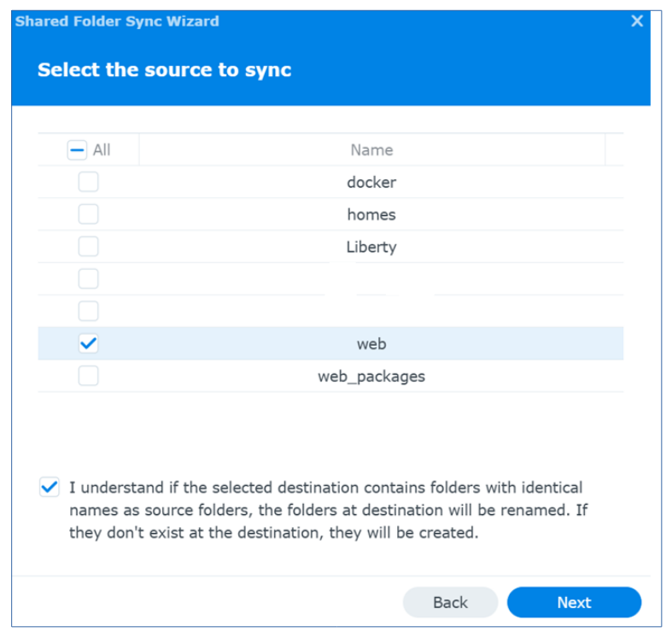
Task: Check the unnamed row directly below Liberty
Action: [x=88, y=279]
